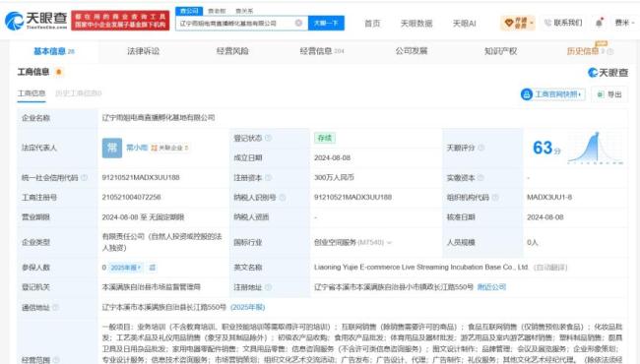640x364 pixels.
Task: Click the info icon beside 注册地址
Action: 269,287
